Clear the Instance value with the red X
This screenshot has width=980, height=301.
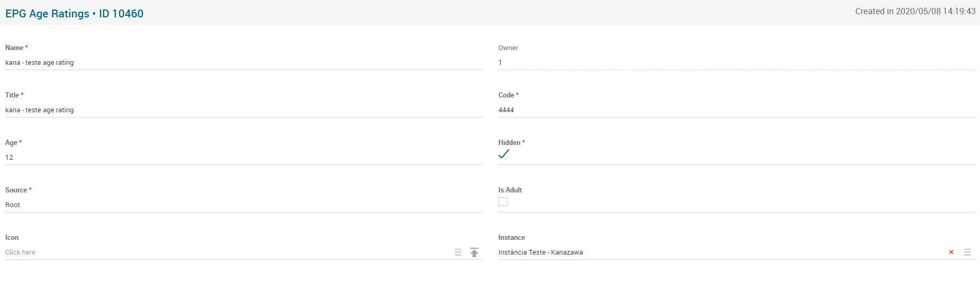click(951, 253)
